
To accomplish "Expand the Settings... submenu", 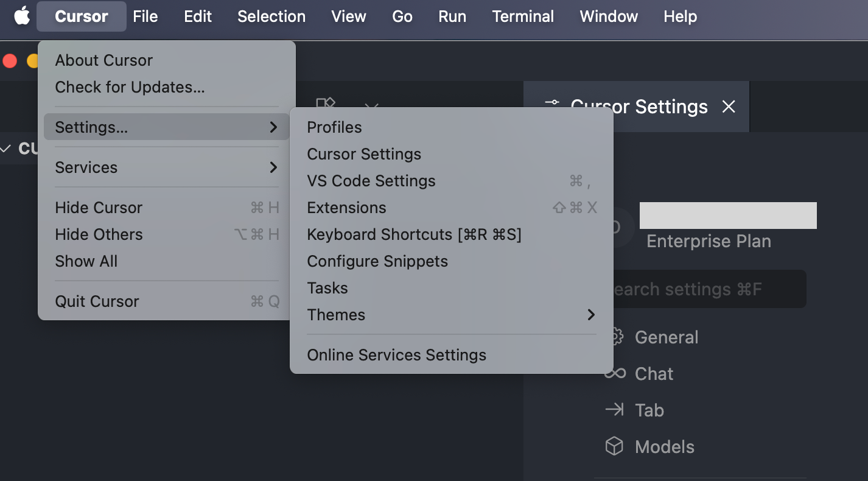I will 167,127.
